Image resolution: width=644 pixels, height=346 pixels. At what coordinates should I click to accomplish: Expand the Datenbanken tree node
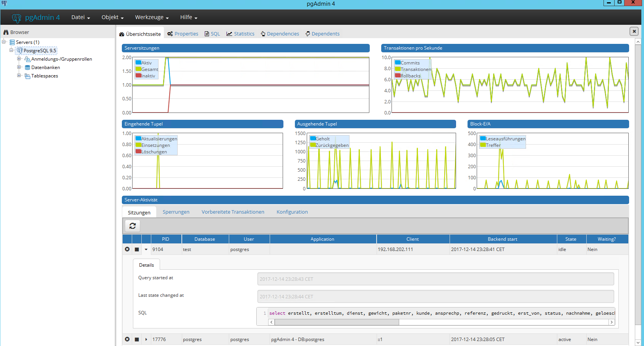click(x=19, y=67)
